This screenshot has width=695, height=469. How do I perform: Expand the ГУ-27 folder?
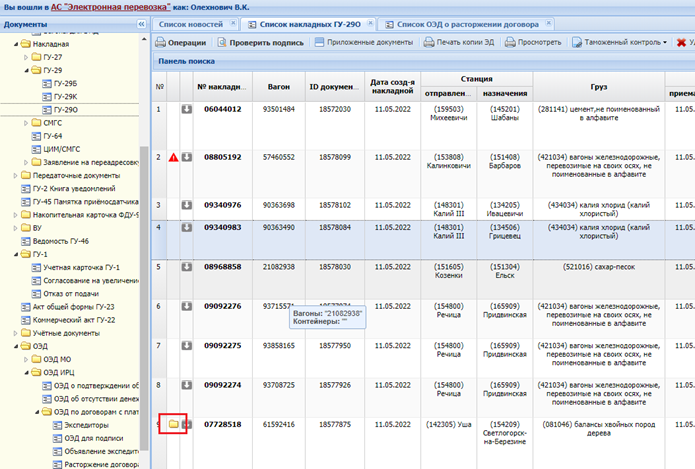[26, 57]
